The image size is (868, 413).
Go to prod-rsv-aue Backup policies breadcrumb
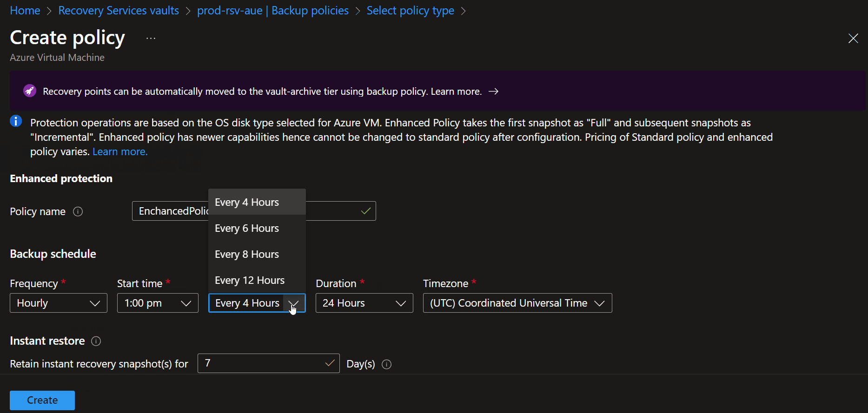point(273,10)
